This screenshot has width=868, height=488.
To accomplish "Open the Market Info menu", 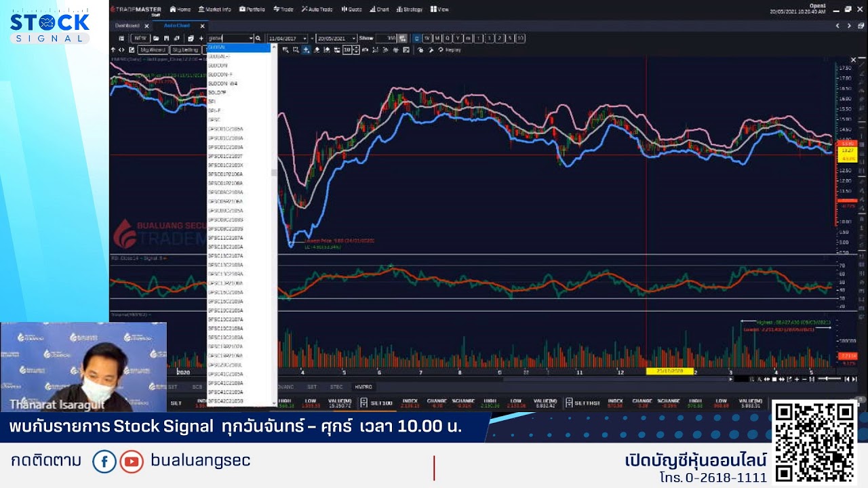I will [x=215, y=9].
